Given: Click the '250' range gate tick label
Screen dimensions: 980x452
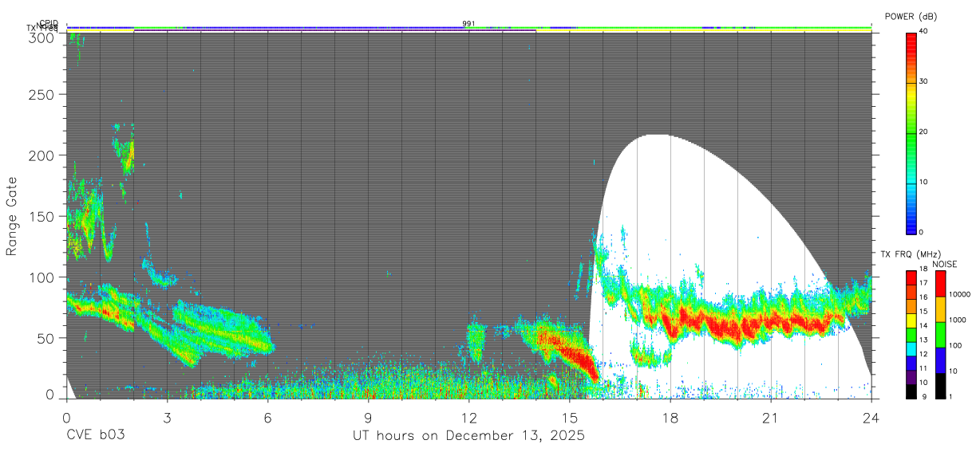Looking at the screenshot, I should tap(41, 95).
